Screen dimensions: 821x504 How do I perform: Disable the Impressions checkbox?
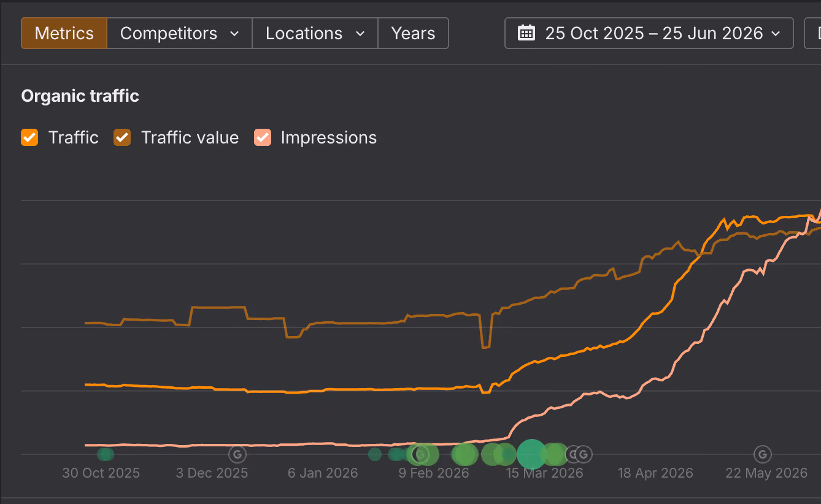tap(263, 137)
